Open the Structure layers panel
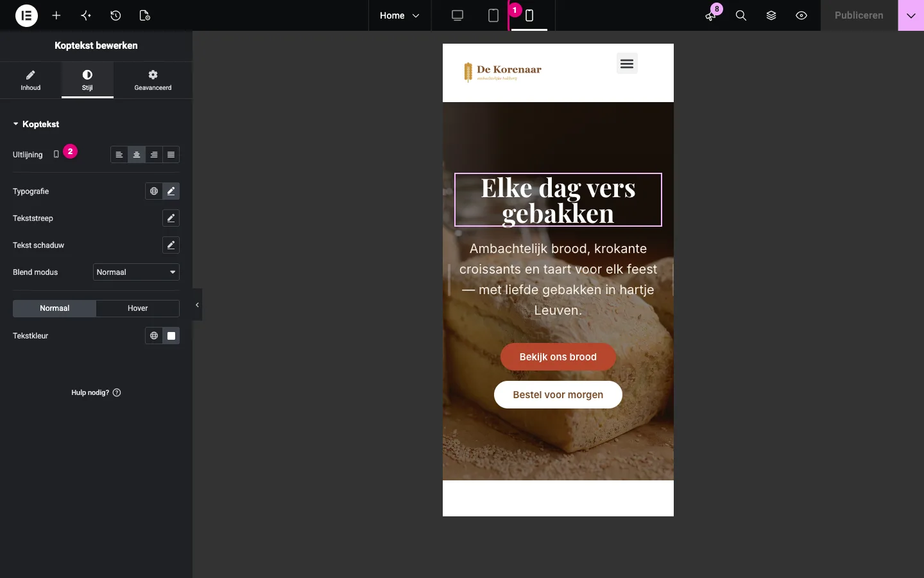Screen dimensions: 924x578 click(771, 15)
